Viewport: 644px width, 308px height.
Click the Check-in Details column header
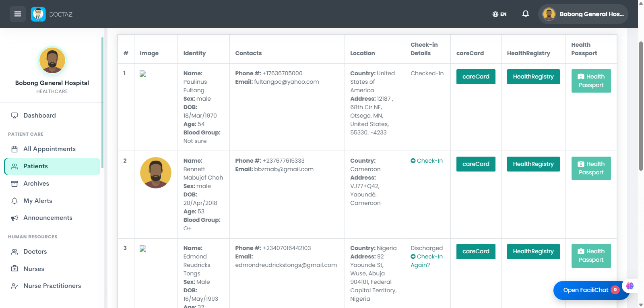coord(424,49)
